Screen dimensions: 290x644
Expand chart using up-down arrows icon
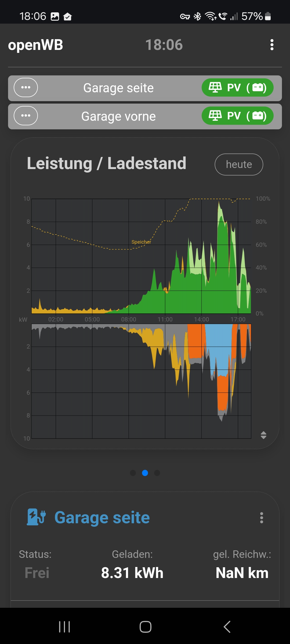click(263, 435)
